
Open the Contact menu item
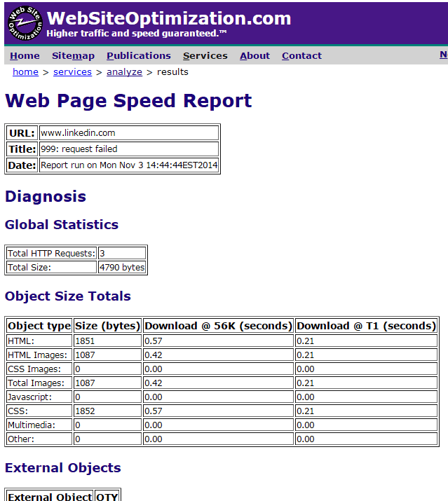[301, 56]
